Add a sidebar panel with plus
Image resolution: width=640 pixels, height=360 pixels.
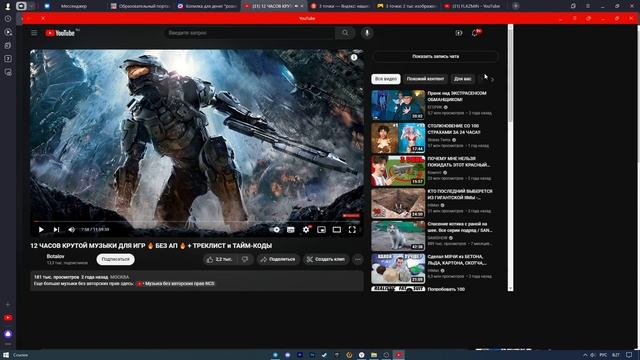pos(8,304)
